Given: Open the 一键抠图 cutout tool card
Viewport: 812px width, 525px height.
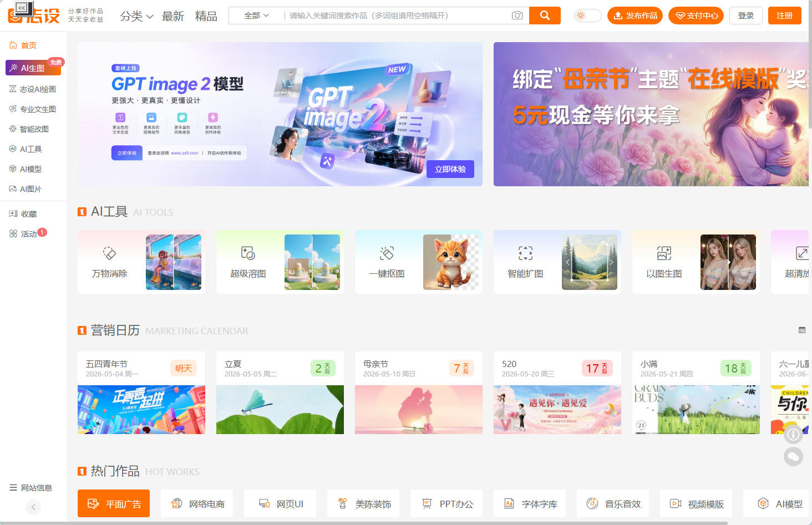Looking at the screenshot, I should (419, 262).
